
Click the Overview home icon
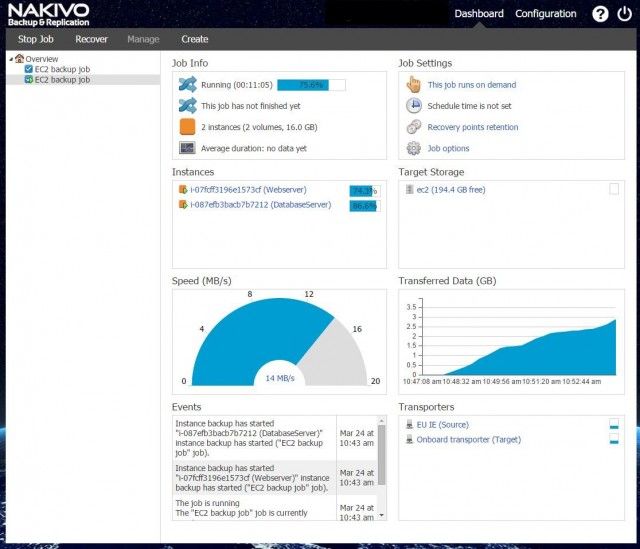[x=20, y=59]
